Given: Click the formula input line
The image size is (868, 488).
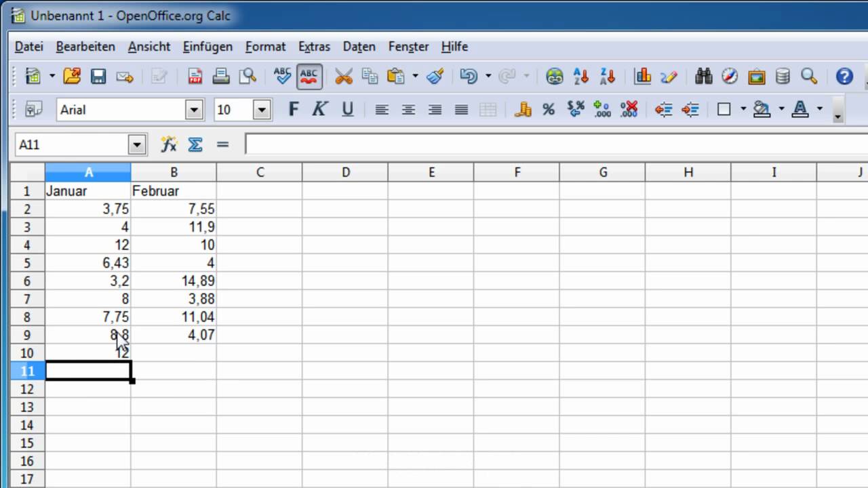Looking at the screenshot, I should click(x=556, y=144).
